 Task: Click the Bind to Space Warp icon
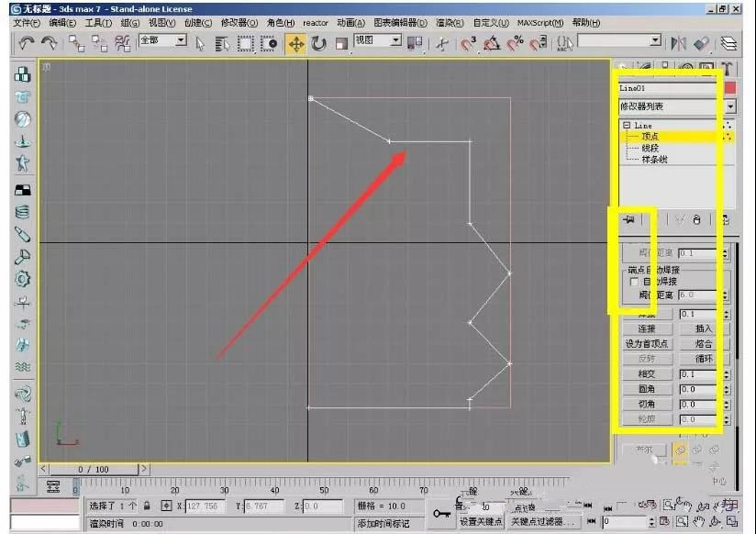122,44
